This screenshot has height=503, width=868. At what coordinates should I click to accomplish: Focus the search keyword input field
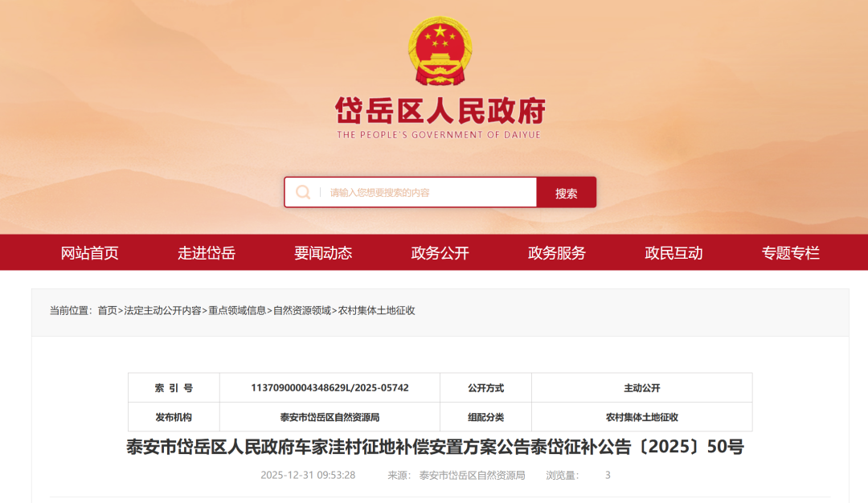(x=426, y=193)
